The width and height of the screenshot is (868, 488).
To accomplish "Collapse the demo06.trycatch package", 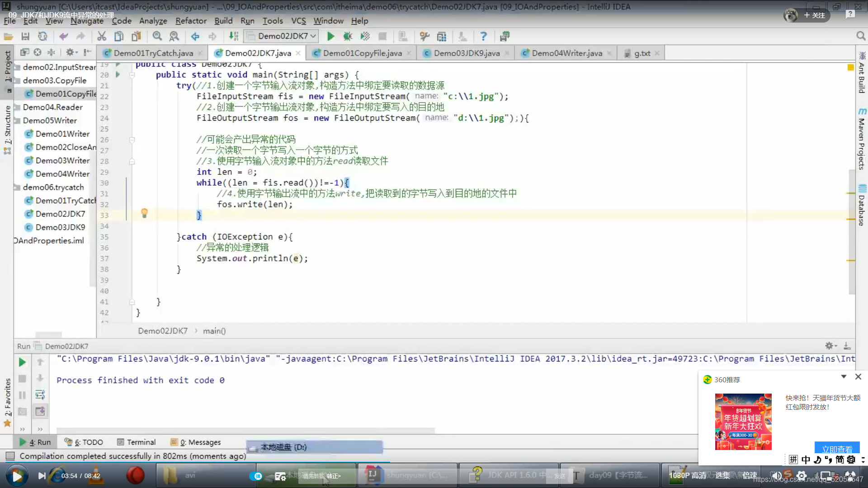I will (x=17, y=187).
